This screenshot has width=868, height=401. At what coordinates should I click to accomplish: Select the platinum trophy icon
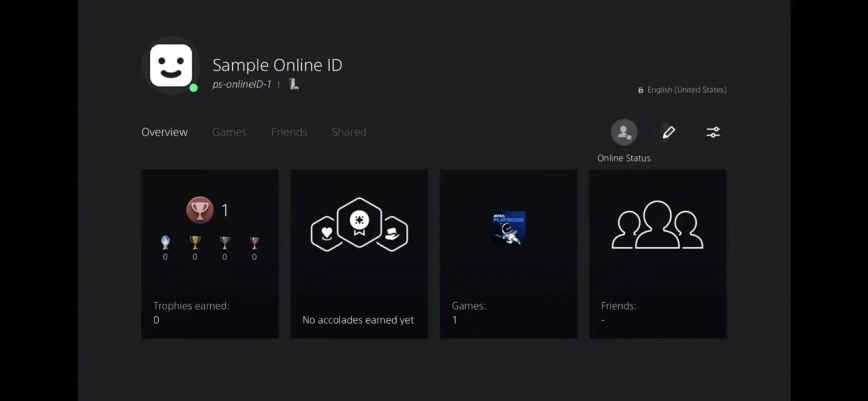tap(165, 243)
